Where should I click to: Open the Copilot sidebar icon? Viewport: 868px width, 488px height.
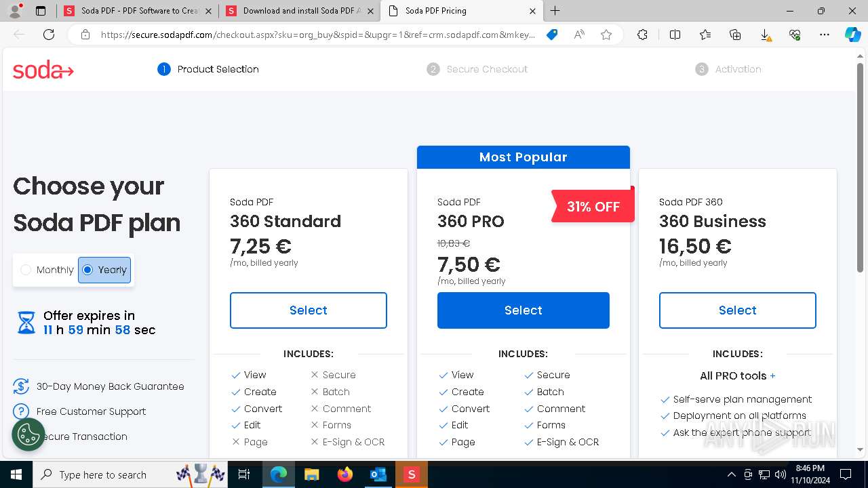click(x=852, y=35)
